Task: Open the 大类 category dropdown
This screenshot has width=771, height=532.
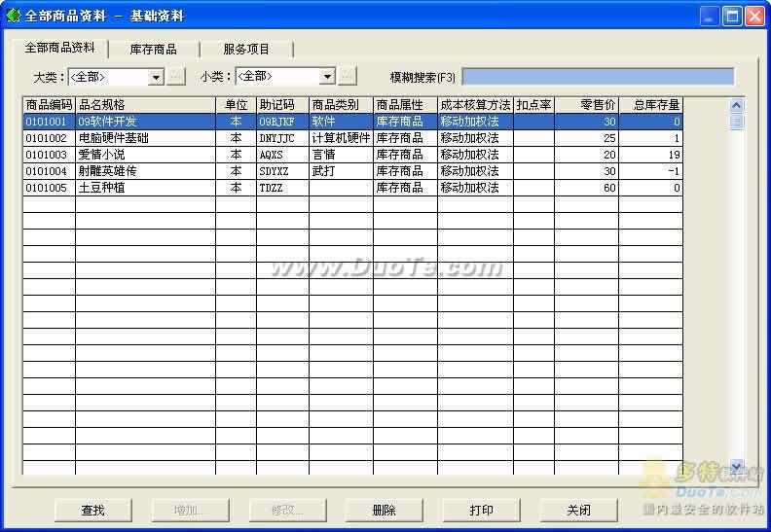Action: pyautogui.click(x=156, y=77)
